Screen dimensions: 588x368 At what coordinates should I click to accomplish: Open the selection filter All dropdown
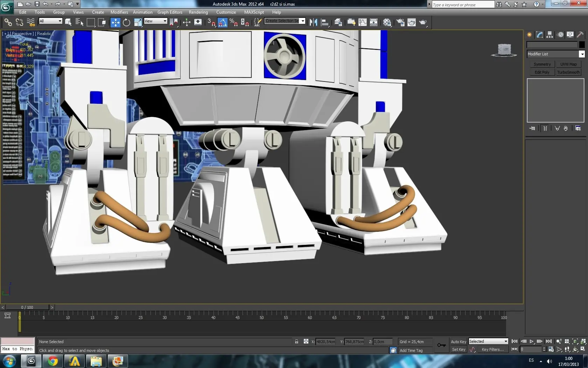(50, 21)
